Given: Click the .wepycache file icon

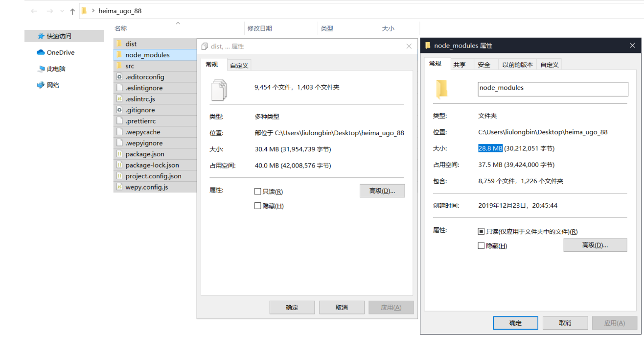Looking at the screenshot, I should [x=119, y=132].
